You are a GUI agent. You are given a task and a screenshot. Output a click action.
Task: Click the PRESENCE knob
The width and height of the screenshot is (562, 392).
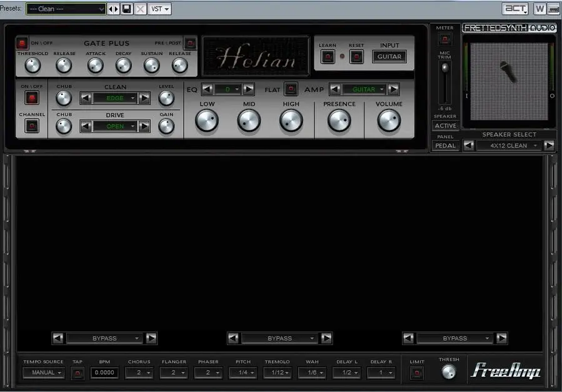point(339,121)
